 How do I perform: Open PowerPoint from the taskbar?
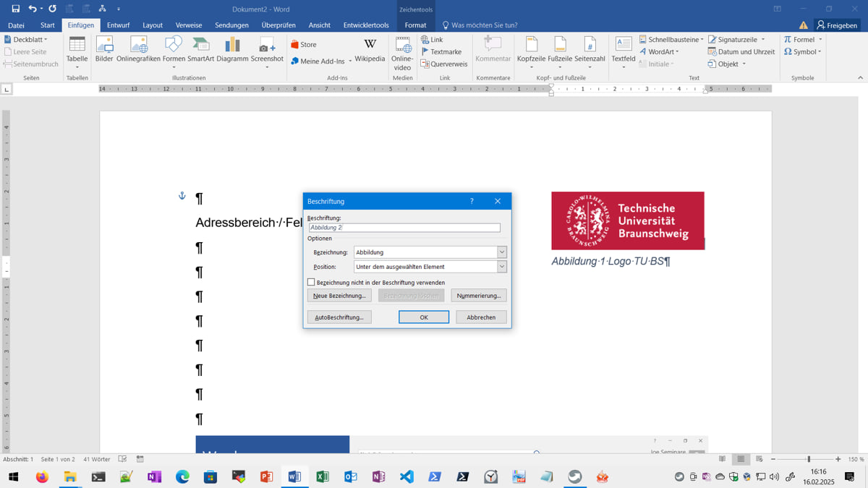tap(266, 476)
